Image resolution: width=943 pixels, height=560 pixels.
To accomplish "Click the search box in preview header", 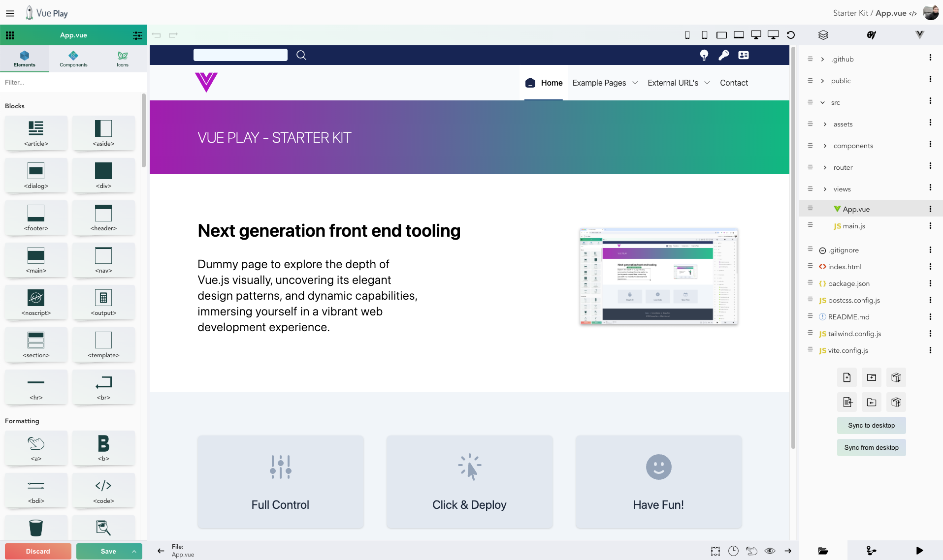I will click(240, 55).
